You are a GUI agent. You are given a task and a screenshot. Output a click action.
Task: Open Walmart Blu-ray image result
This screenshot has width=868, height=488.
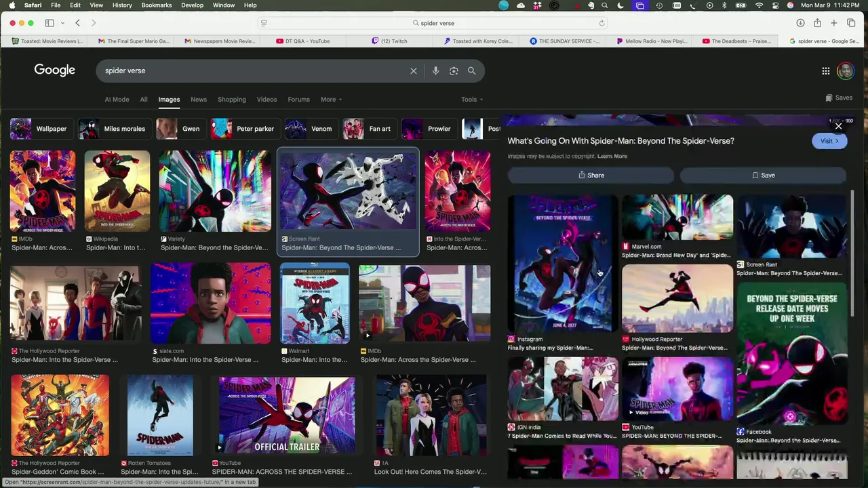(x=315, y=304)
